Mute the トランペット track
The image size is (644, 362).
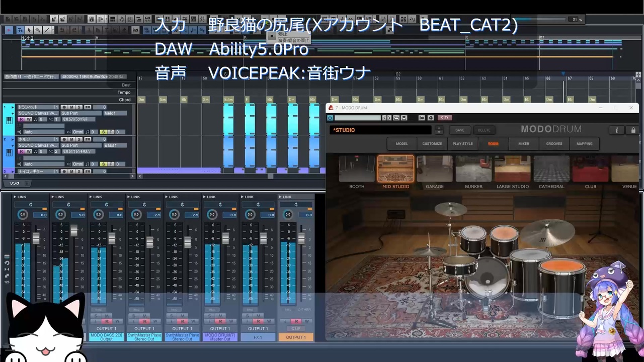[x=71, y=107]
